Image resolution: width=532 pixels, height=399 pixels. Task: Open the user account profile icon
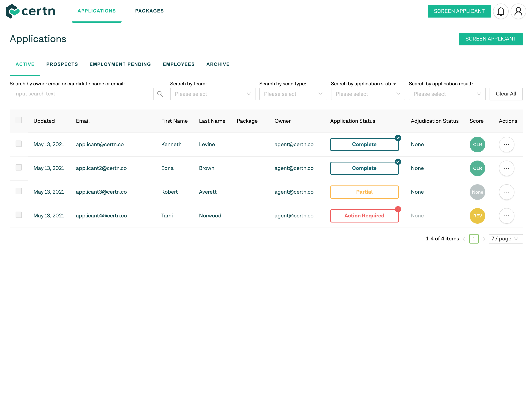point(519,11)
